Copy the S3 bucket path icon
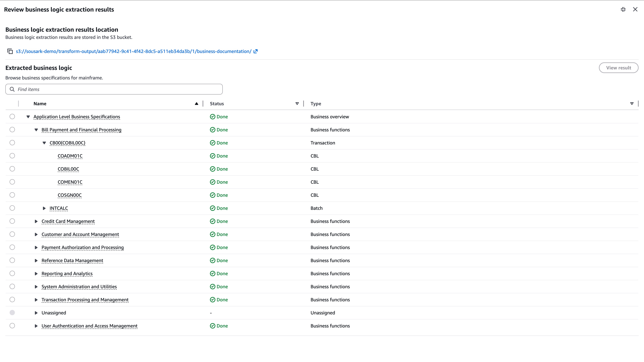Image resolution: width=644 pixels, height=362 pixels. [10, 51]
